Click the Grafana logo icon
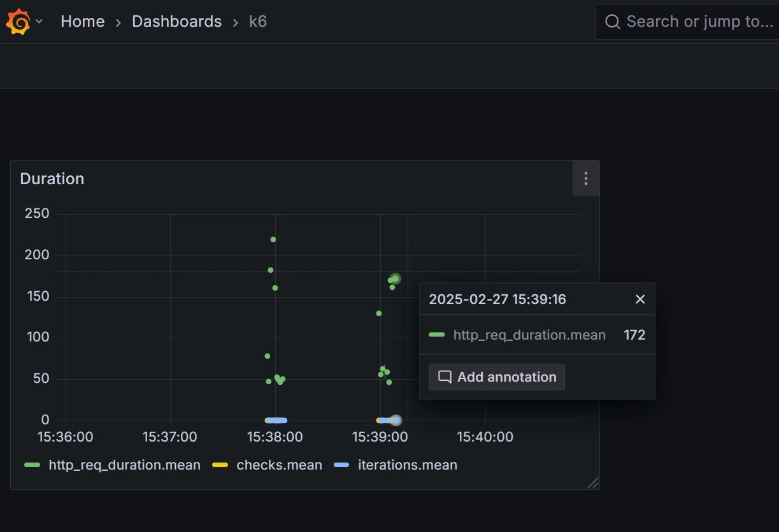Image resolution: width=779 pixels, height=532 pixels. coord(18,22)
